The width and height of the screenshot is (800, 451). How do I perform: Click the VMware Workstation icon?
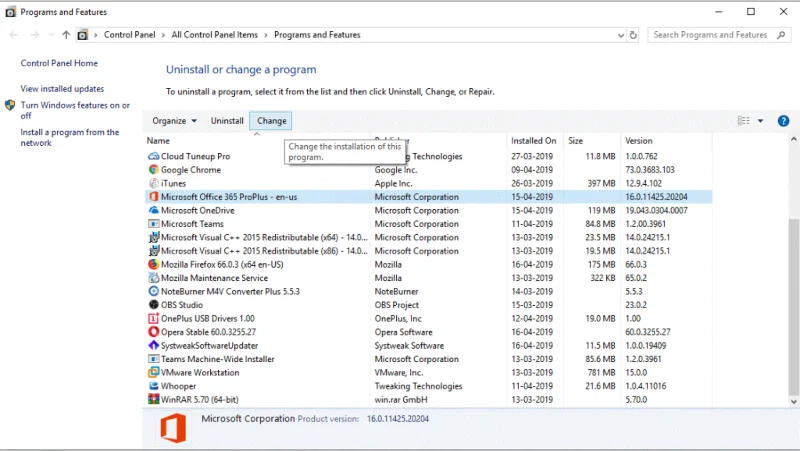click(153, 372)
